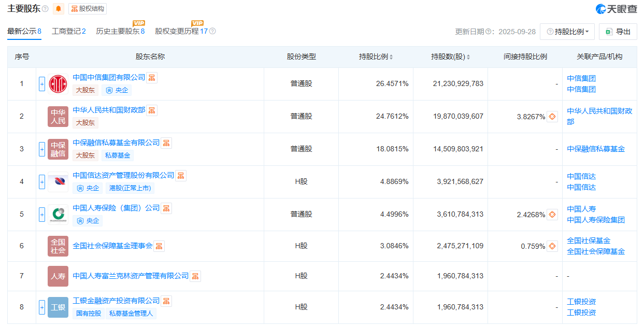Switch to 历史主要股东 8 tab
644x326 pixels.
pos(120,31)
